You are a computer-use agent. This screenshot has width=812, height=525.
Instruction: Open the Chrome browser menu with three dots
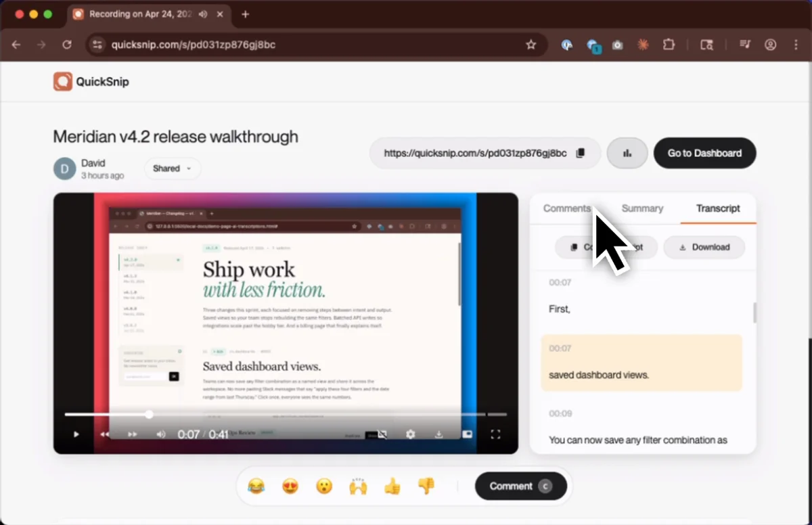point(797,45)
